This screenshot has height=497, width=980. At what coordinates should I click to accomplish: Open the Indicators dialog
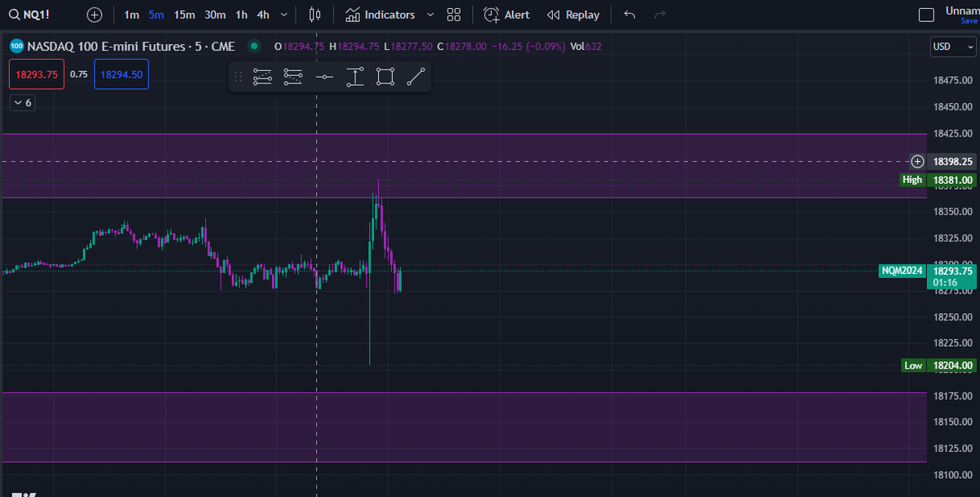point(380,15)
